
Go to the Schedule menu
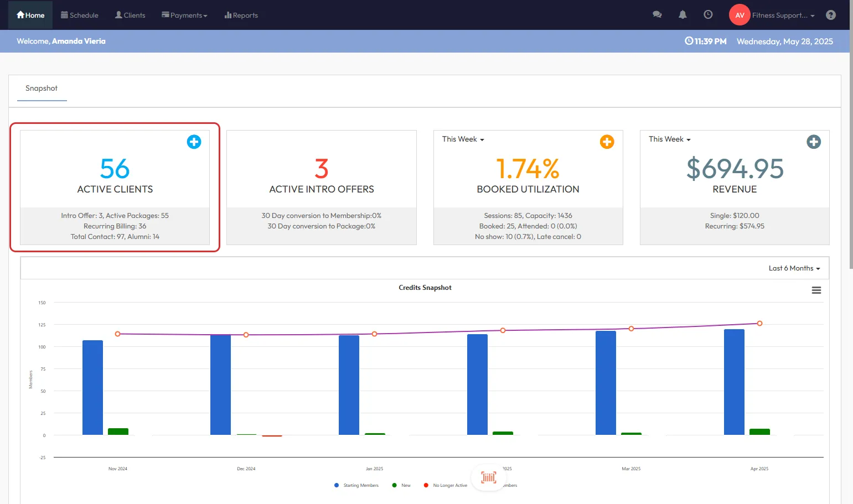coord(80,15)
